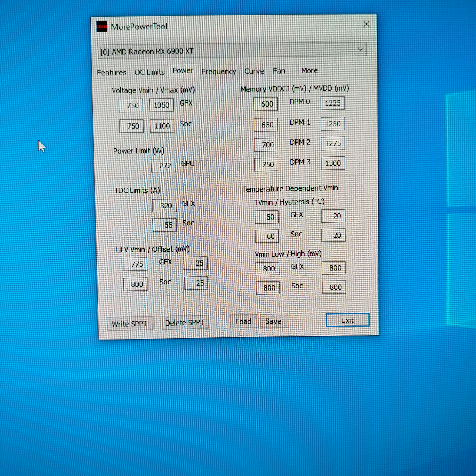Click the Load button
The width and height of the screenshot is (476, 476).
[244, 321]
